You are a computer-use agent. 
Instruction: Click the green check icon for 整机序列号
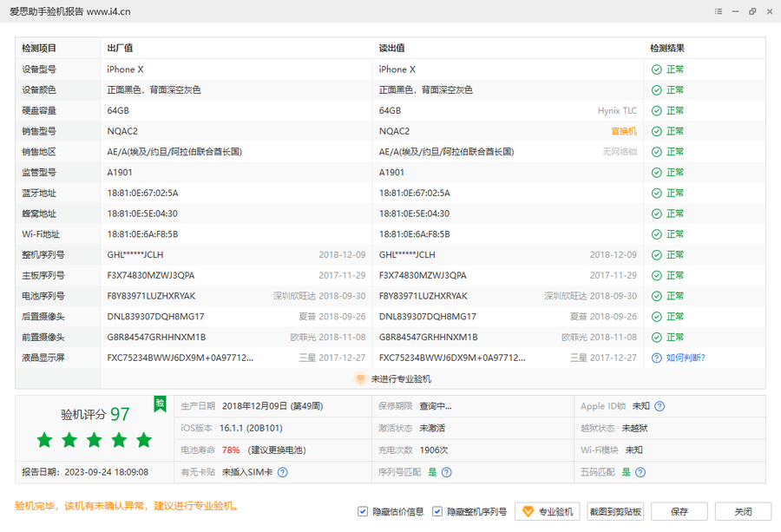click(657, 255)
